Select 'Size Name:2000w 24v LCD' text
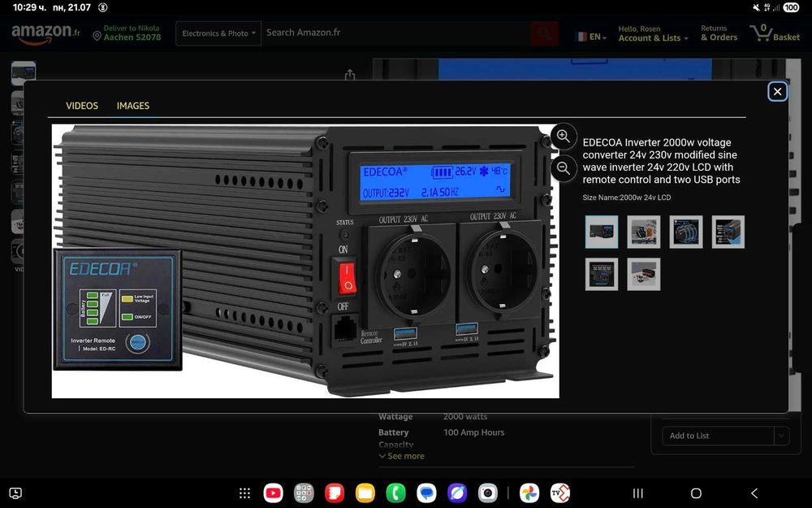812x508 pixels. (x=627, y=198)
